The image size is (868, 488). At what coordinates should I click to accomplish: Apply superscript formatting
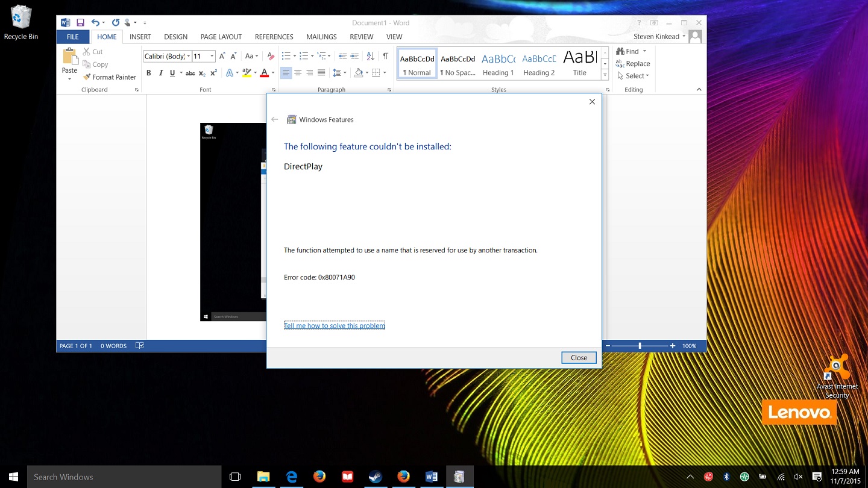(x=213, y=73)
